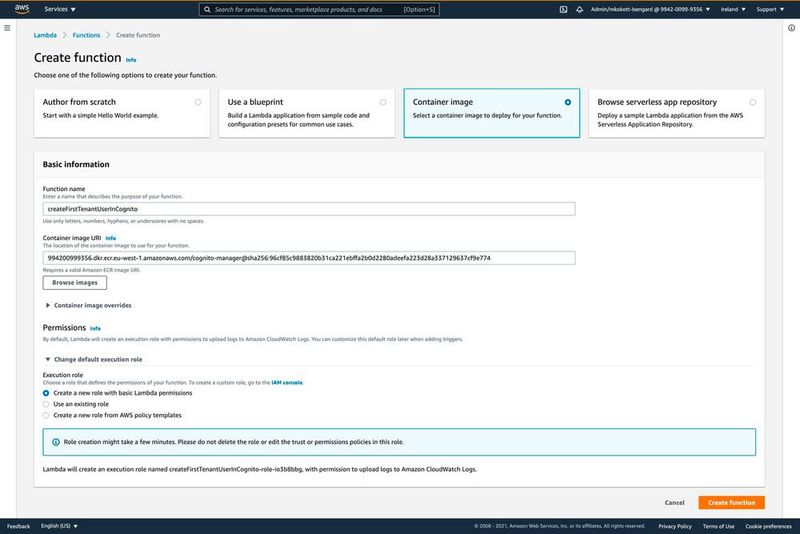This screenshot has height=534, width=800.
Task: Click the Container image URI input field
Action: coord(309,258)
